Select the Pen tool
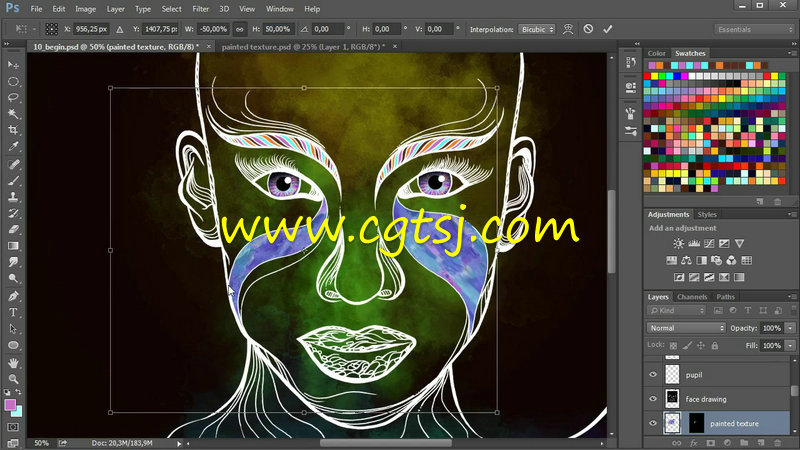The width and height of the screenshot is (800, 450). [x=13, y=296]
